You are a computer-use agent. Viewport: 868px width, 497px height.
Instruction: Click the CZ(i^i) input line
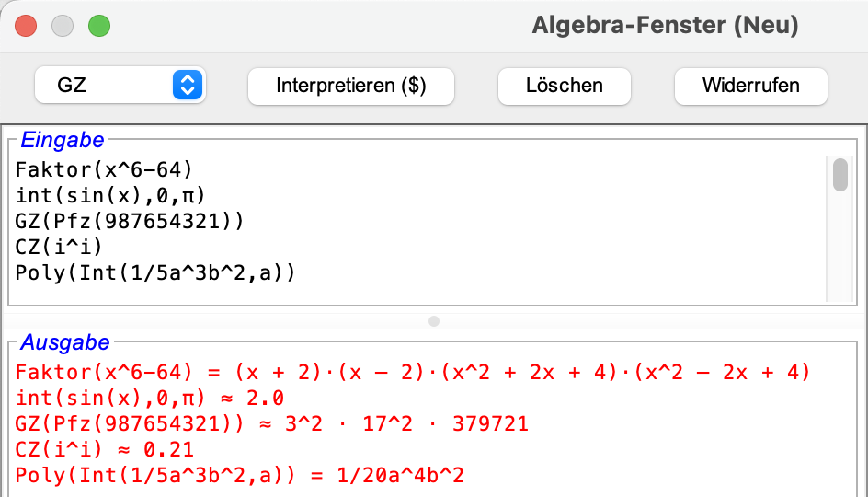(x=60, y=248)
